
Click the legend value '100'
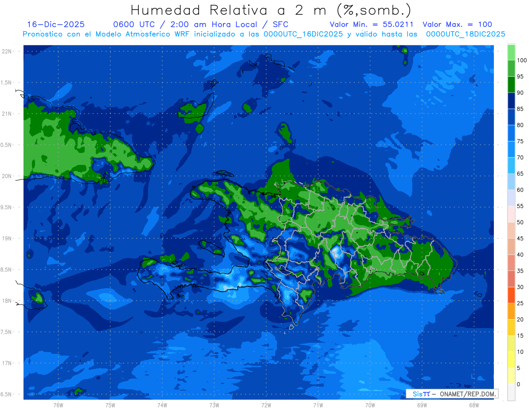522,60
